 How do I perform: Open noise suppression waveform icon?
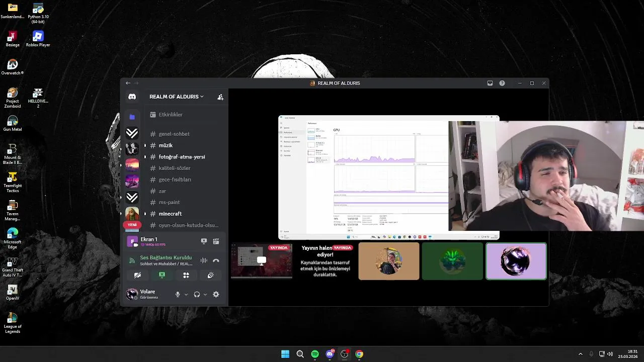click(x=204, y=260)
